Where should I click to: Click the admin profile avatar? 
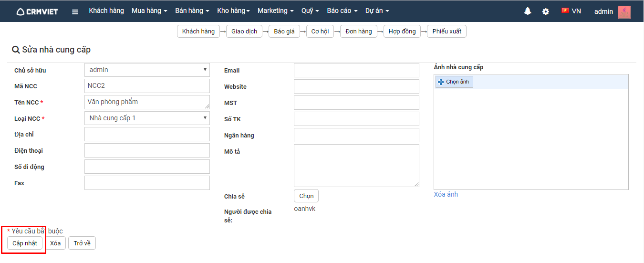point(624,12)
